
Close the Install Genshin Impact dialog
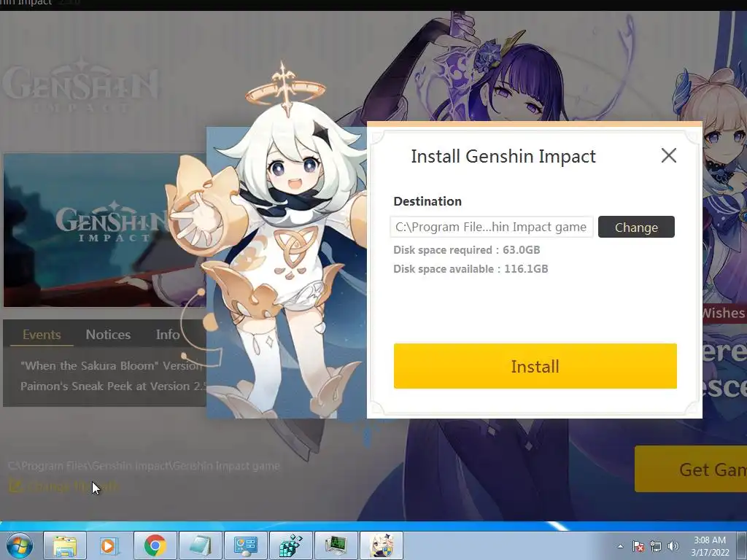669,155
